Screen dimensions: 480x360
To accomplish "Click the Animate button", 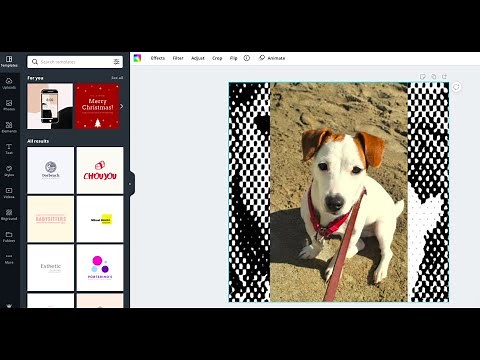I will 272,58.
